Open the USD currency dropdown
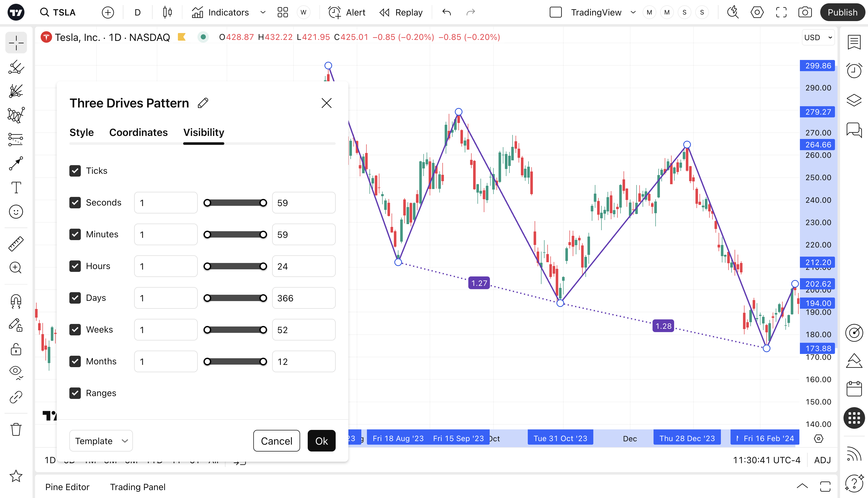 pos(818,37)
